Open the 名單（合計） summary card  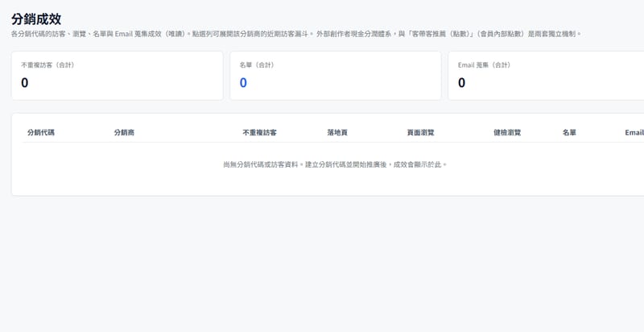[336, 76]
